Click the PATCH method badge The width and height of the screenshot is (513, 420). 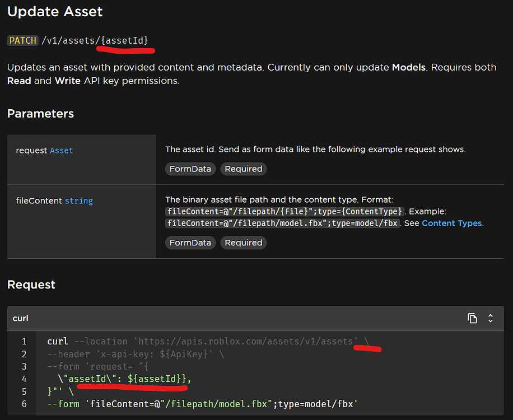pos(23,40)
